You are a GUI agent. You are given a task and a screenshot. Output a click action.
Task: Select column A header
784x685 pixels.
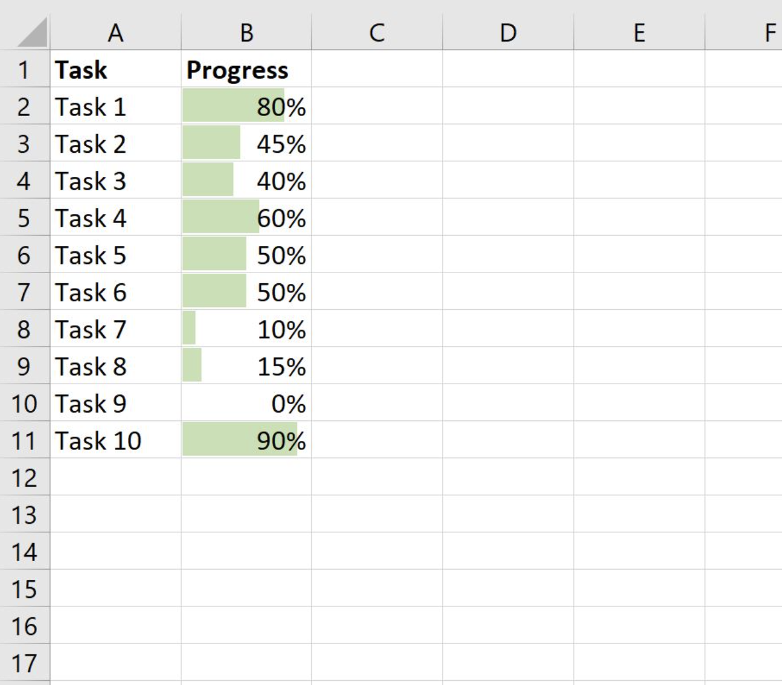pyautogui.click(x=115, y=33)
